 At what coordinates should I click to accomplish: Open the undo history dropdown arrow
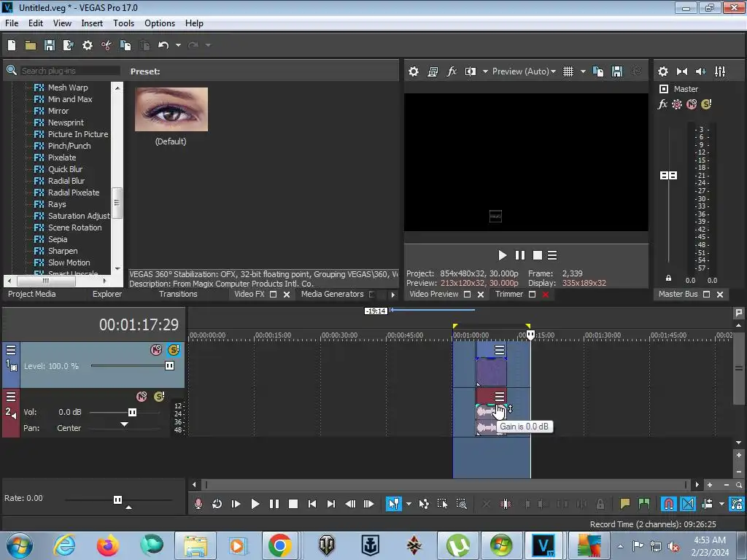pos(178,45)
